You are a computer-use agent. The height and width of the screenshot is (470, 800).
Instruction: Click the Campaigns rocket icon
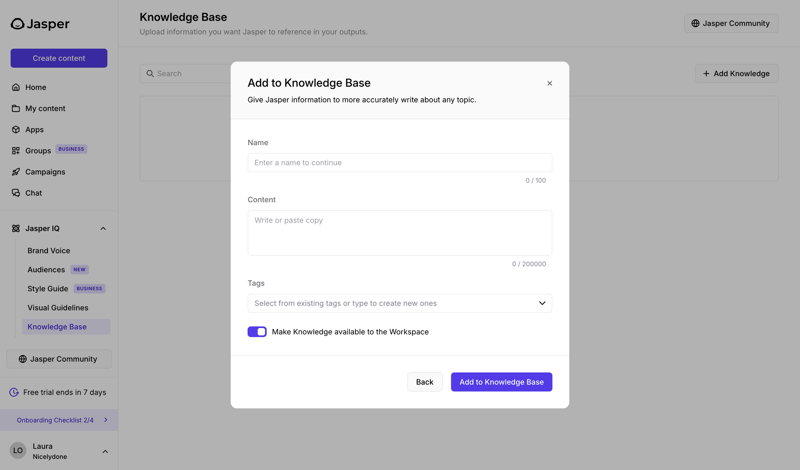16,172
